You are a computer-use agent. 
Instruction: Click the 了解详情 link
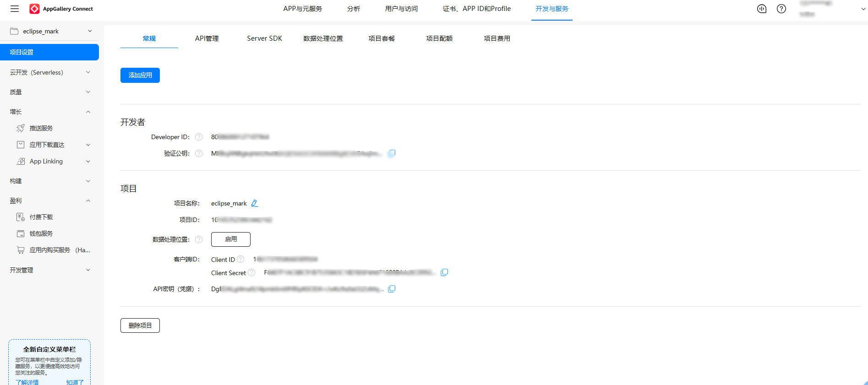click(27, 382)
